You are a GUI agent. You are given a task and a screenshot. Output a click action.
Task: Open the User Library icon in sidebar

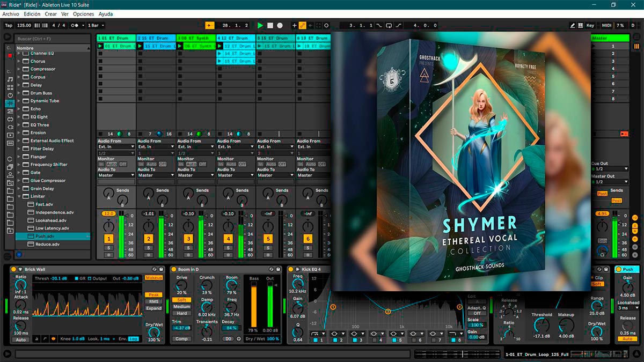point(10,175)
